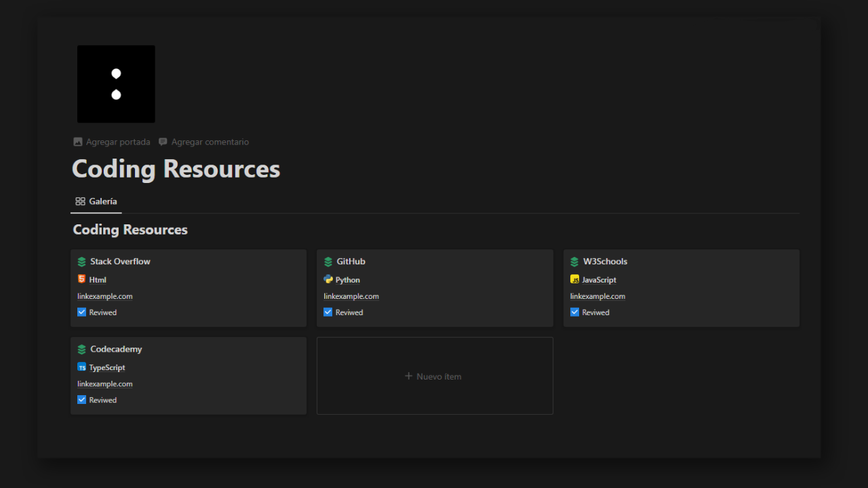
Task: Click the Python logo icon
Action: click(328, 279)
